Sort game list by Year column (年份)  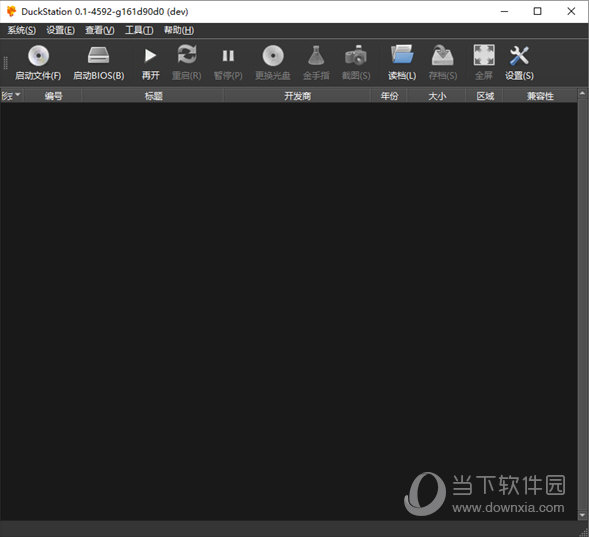click(x=389, y=96)
